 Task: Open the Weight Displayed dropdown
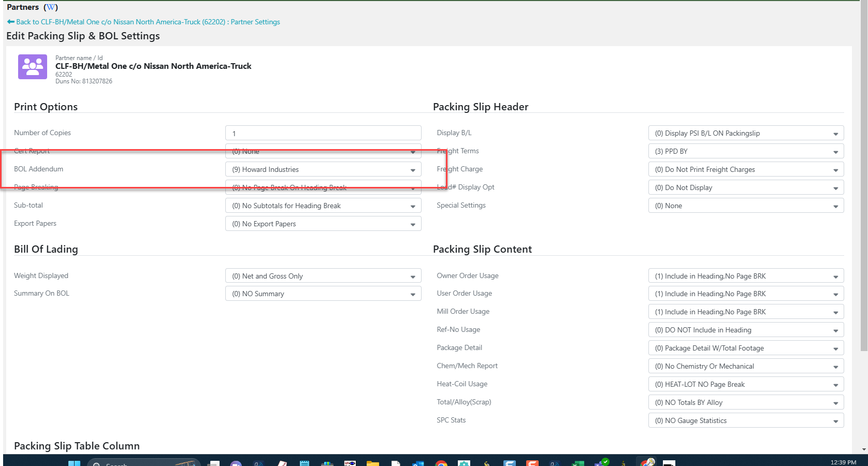click(x=323, y=276)
